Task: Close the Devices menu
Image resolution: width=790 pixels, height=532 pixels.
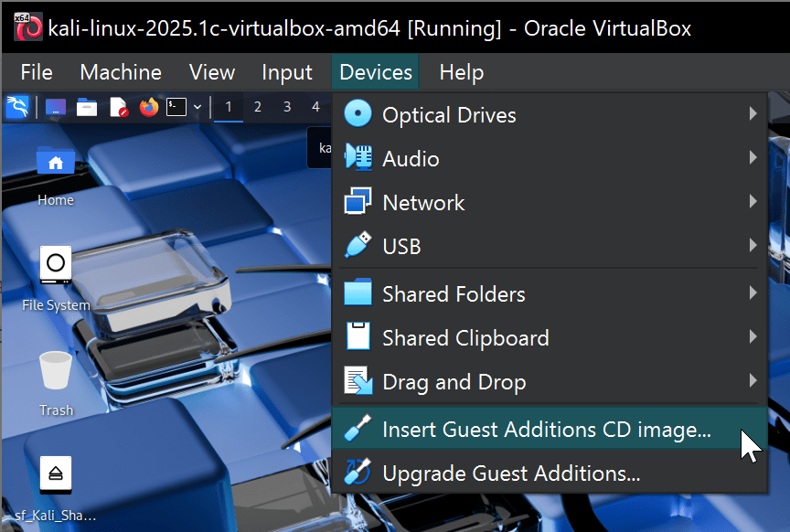Action: click(376, 72)
